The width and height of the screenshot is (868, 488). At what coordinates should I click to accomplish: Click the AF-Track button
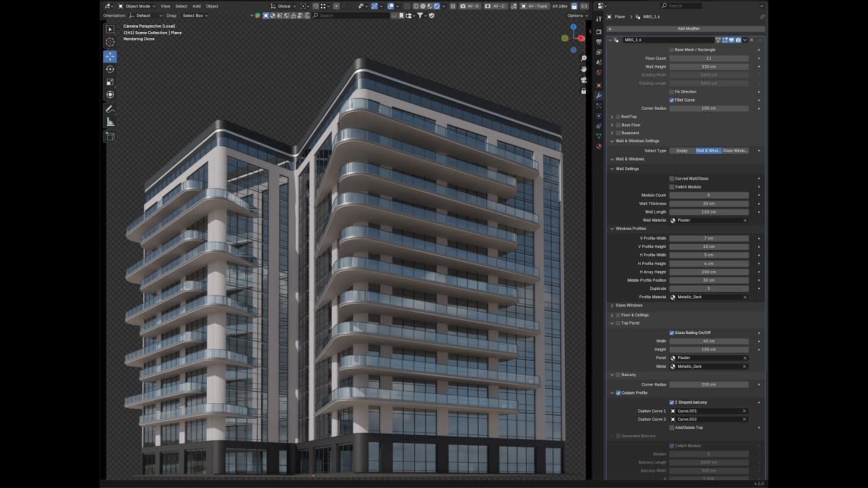(x=534, y=6)
